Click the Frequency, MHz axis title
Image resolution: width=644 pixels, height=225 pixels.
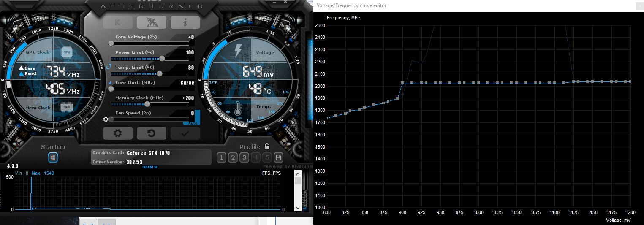pyautogui.click(x=343, y=18)
